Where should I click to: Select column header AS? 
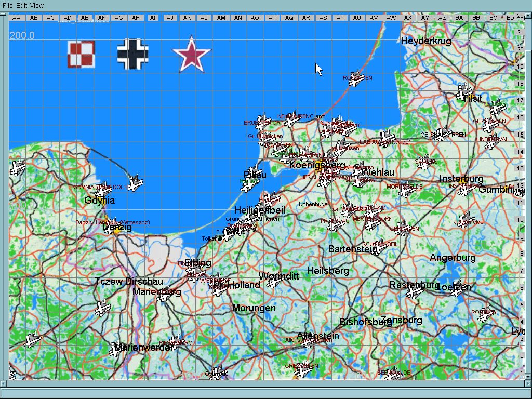[x=323, y=18]
